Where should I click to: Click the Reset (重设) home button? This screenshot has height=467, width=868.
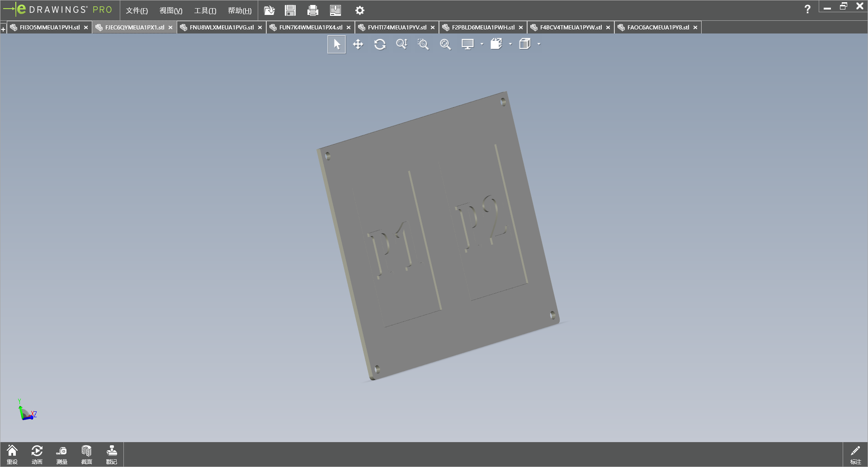12,455
